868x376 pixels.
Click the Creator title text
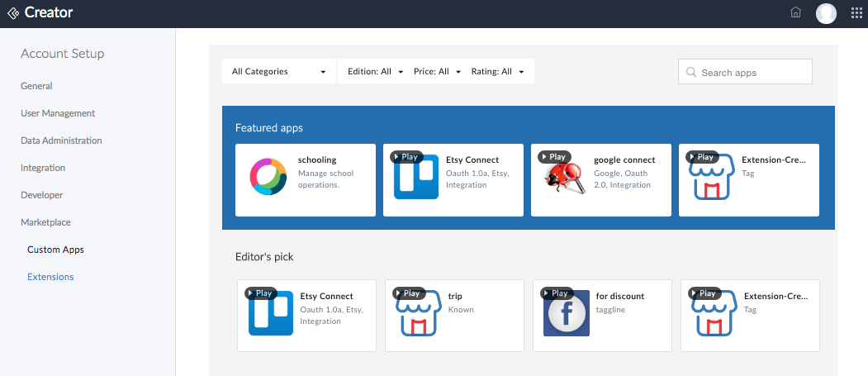[x=49, y=12]
